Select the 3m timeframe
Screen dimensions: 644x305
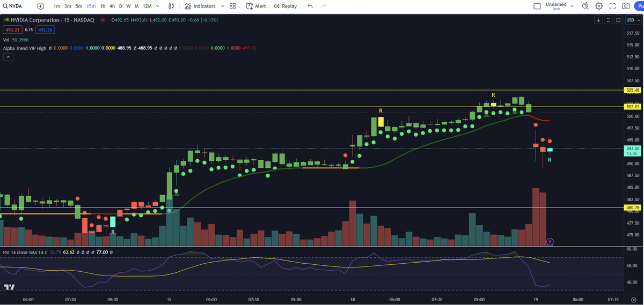pyautogui.click(x=68, y=6)
